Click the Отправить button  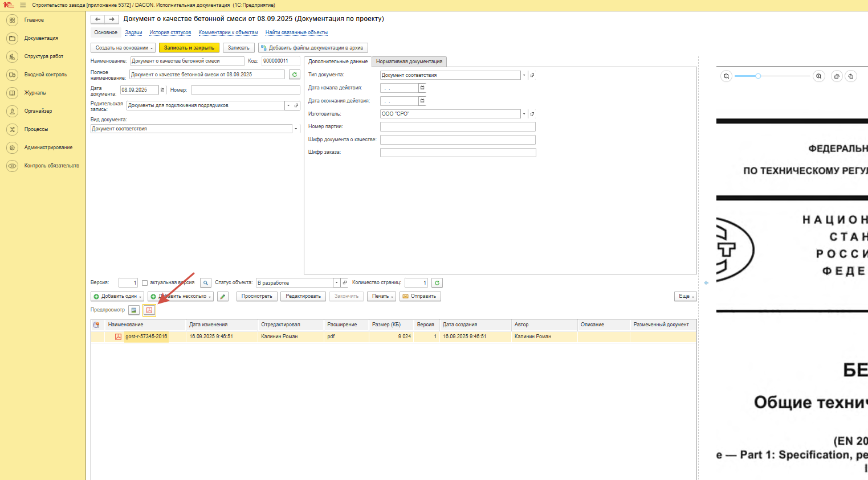click(420, 297)
